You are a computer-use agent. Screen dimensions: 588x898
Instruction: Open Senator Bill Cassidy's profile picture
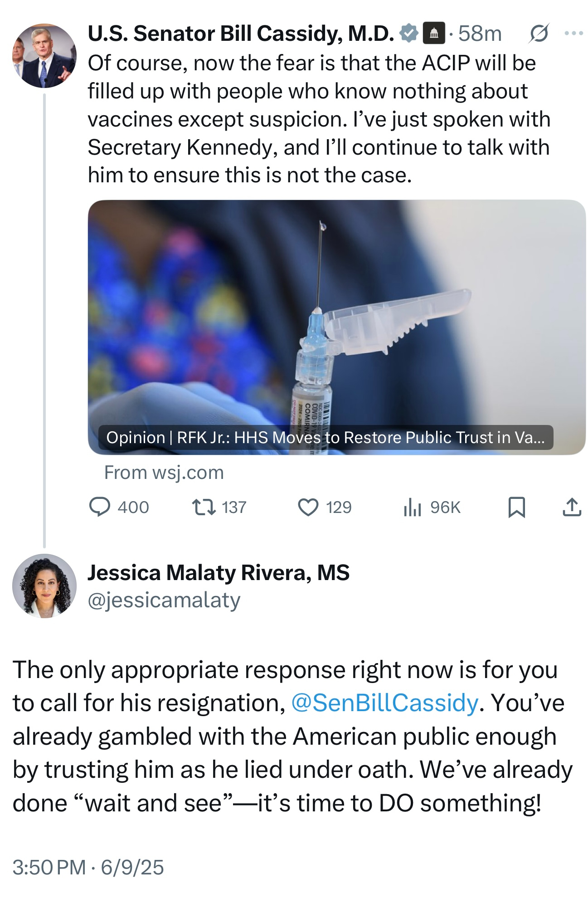[x=44, y=55]
